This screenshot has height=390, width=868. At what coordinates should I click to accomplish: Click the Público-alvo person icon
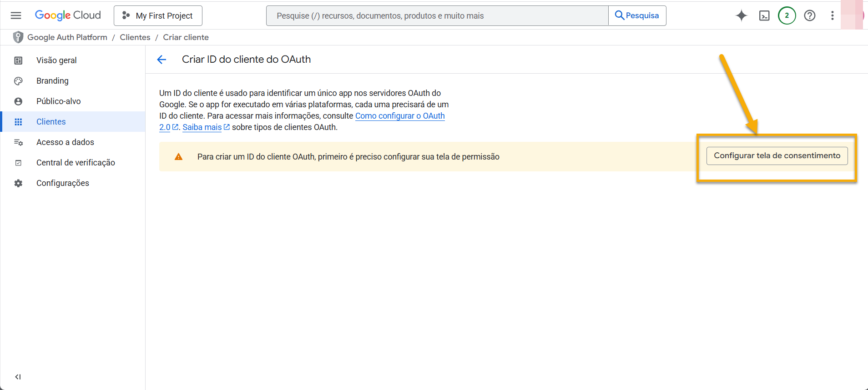click(18, 101)
